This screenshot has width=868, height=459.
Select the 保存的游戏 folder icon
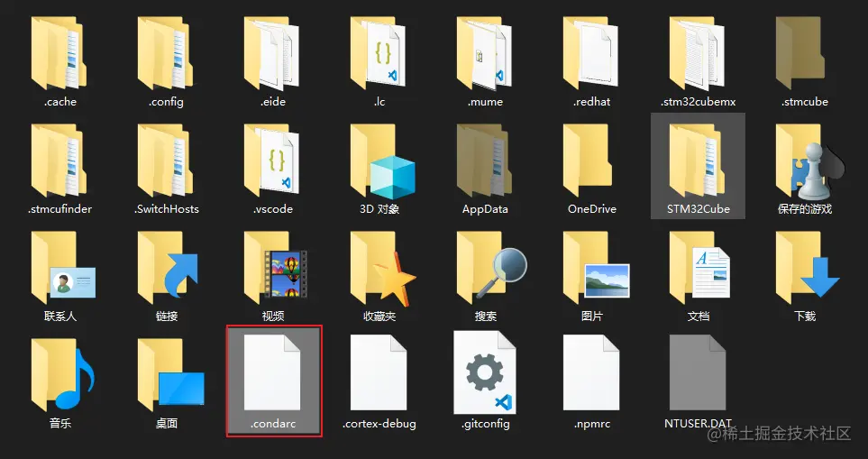[x=810, y=161]
